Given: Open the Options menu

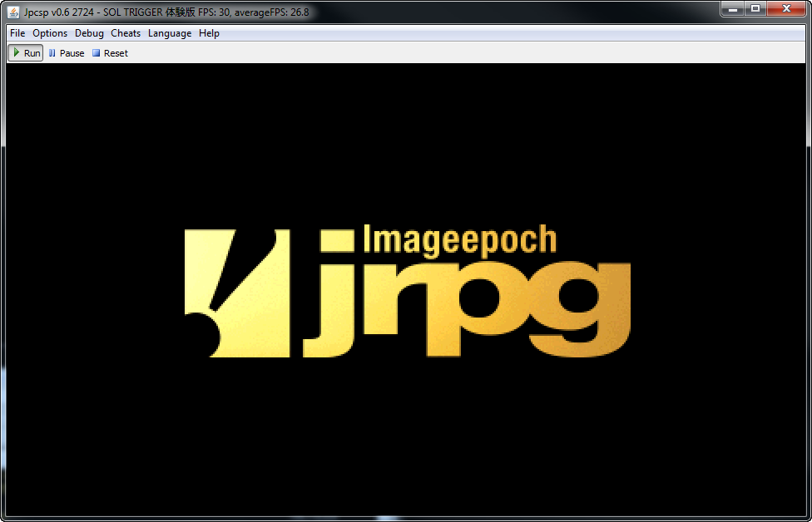Looking at the screenshot, I should point(50,33).
